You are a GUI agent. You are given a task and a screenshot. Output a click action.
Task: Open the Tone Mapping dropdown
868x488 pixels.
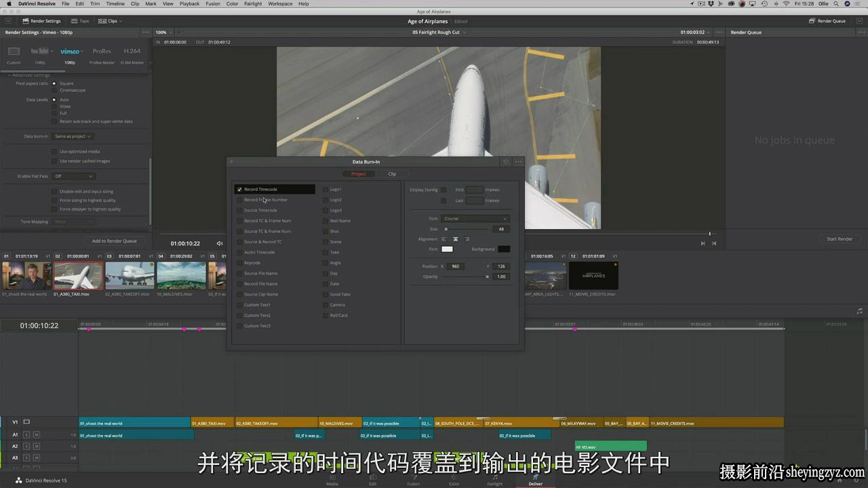[73, 222]
